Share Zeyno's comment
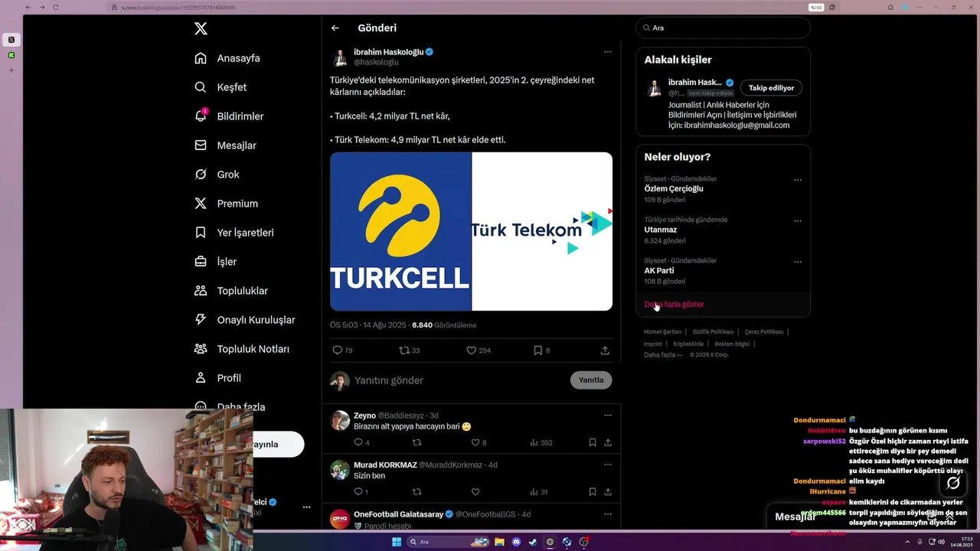Screen dimensions: 980x551 [608, 442]
